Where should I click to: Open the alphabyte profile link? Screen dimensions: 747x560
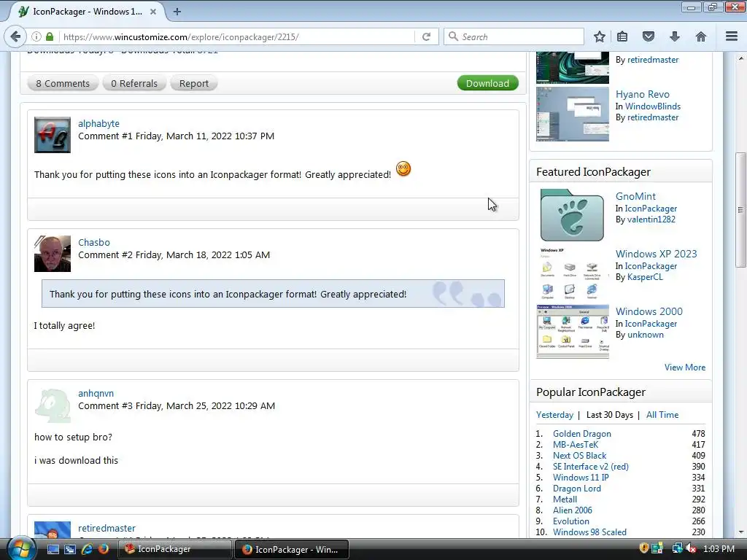point(98,123)
